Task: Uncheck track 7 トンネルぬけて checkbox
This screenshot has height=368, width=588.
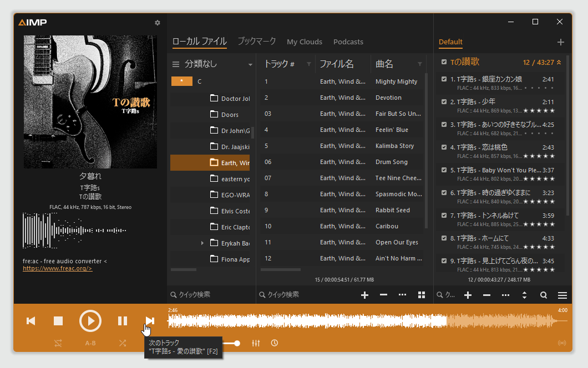Action: coord(444,215)
